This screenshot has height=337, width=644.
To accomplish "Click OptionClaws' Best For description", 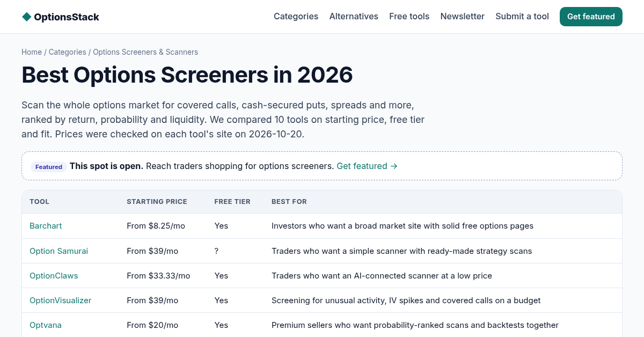I will [382, 276].
